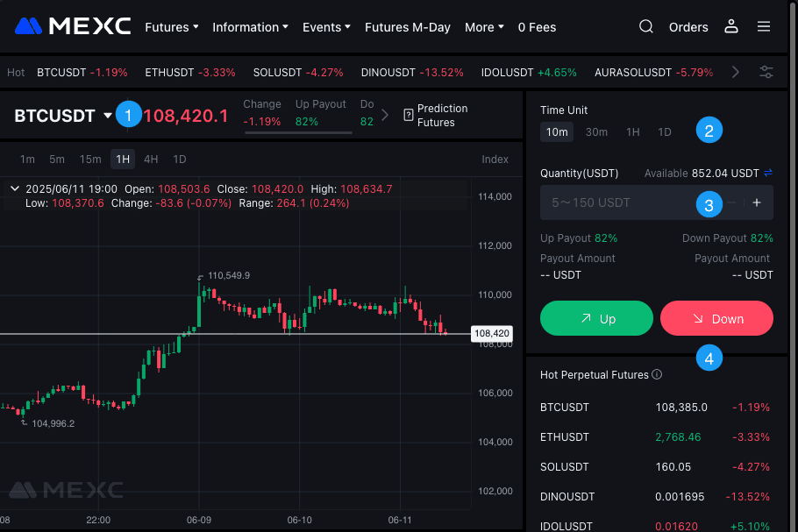This screenshot has width=798, height=532.
Task: Open IDOLUSDT row in Hot Perpetual Futures
Action: (x=655, y=526)
